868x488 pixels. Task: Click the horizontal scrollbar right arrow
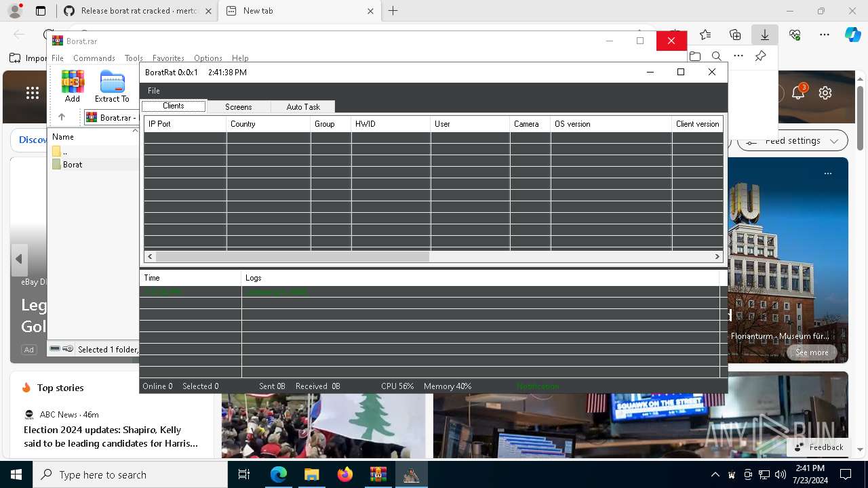(717, 256)
